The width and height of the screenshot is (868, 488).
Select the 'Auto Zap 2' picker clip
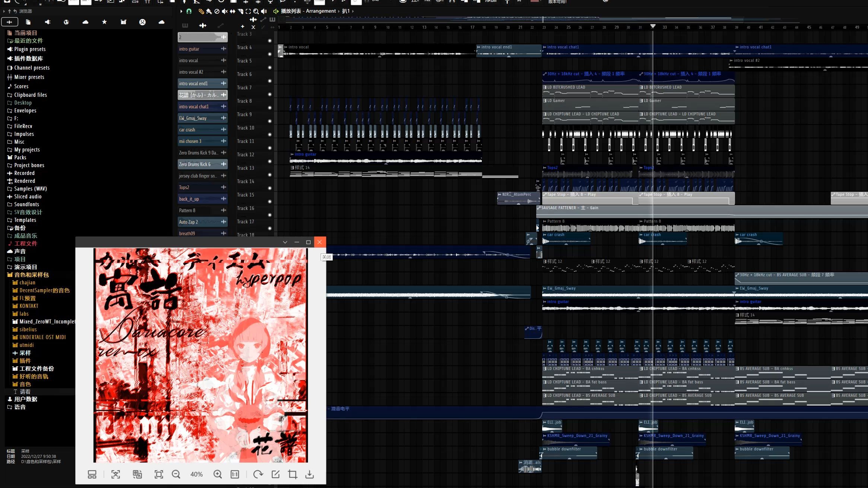point(203,222)
